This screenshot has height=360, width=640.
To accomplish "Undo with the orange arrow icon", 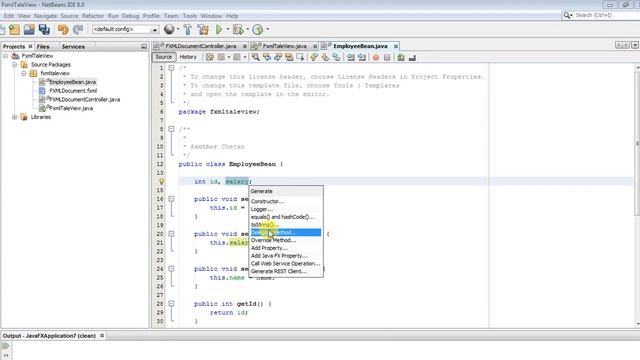I will point(63,29).
